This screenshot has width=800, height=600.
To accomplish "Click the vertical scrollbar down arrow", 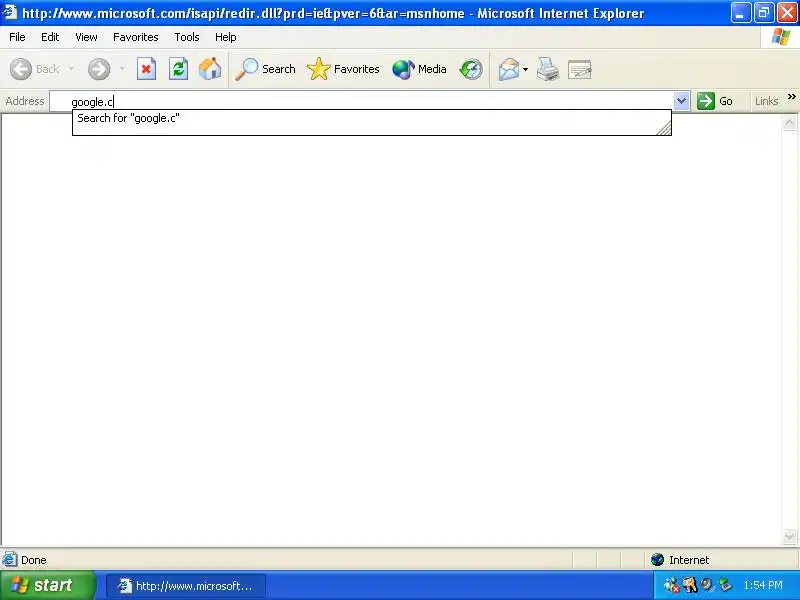I will pyautogui.click(x=789, y=536).
